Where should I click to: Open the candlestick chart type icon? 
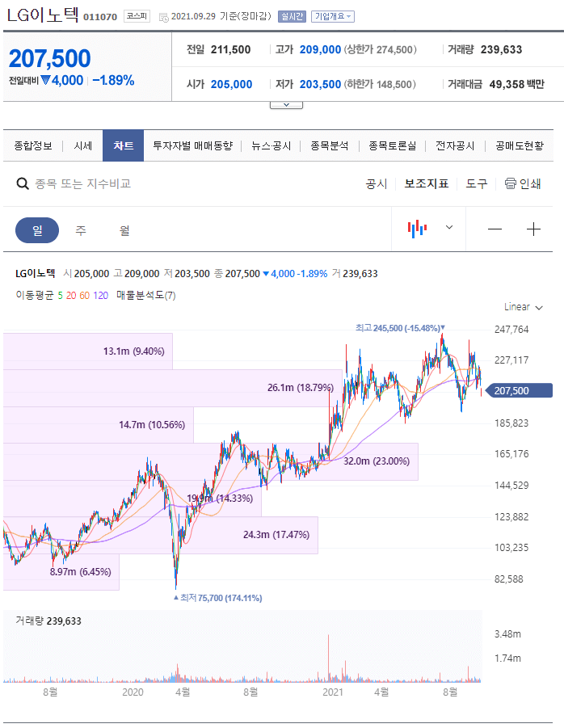[417, 229]
